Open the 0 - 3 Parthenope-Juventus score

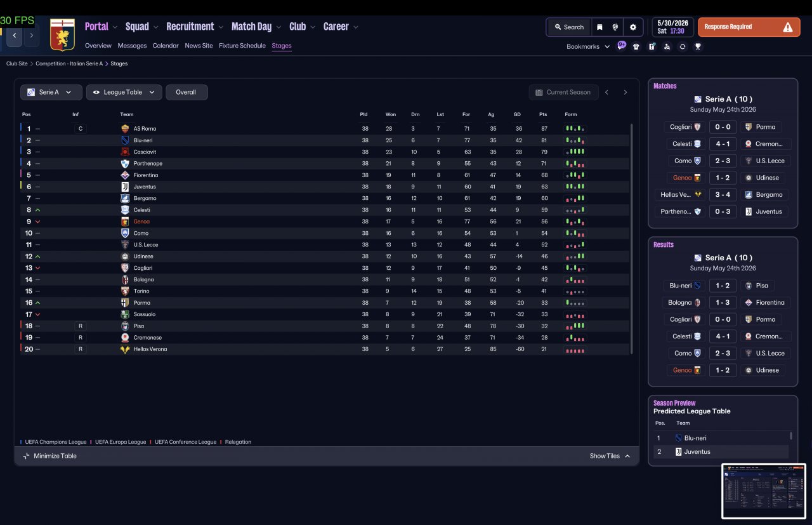click(x=723, y=211)
